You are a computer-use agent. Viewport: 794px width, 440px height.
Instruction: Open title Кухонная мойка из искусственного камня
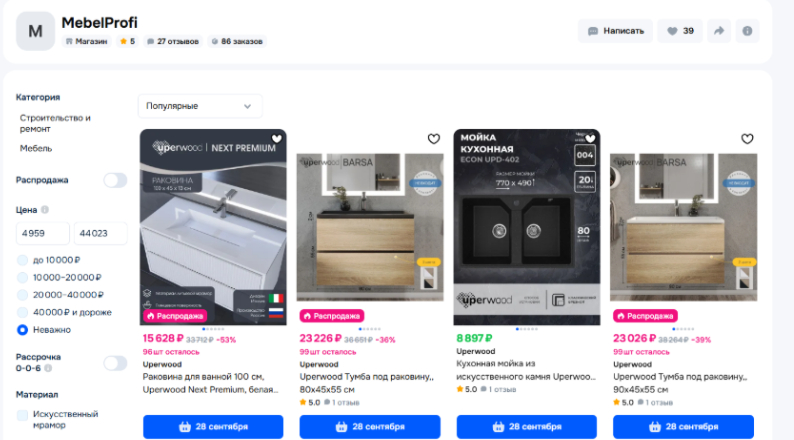click(x=526, y=370)
